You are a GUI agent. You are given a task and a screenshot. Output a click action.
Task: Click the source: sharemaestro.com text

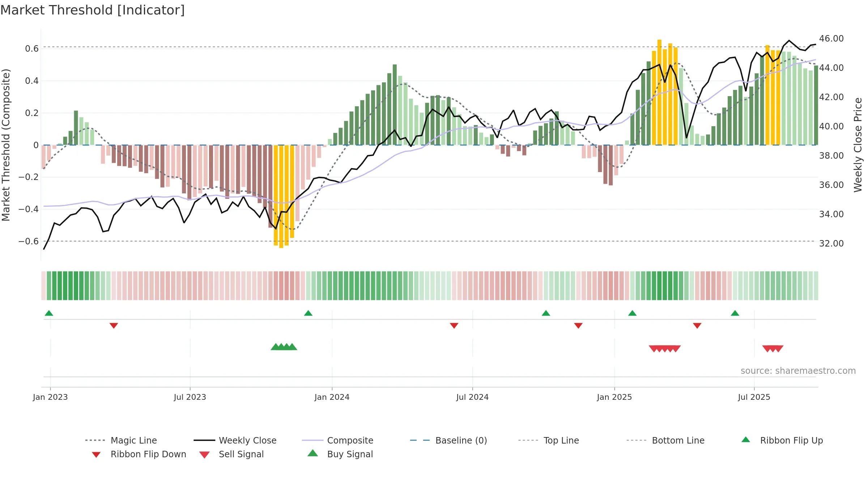coord(798,371)
